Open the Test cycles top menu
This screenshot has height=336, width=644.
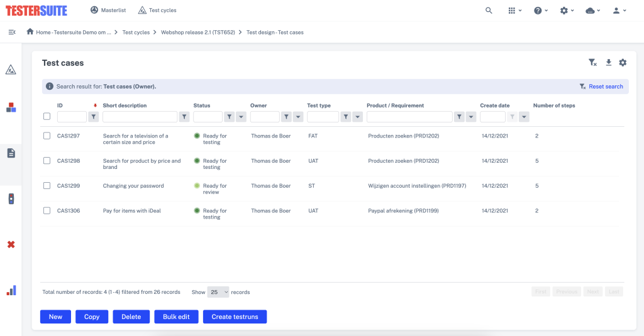pyautogui.click(x=157, y=10)
